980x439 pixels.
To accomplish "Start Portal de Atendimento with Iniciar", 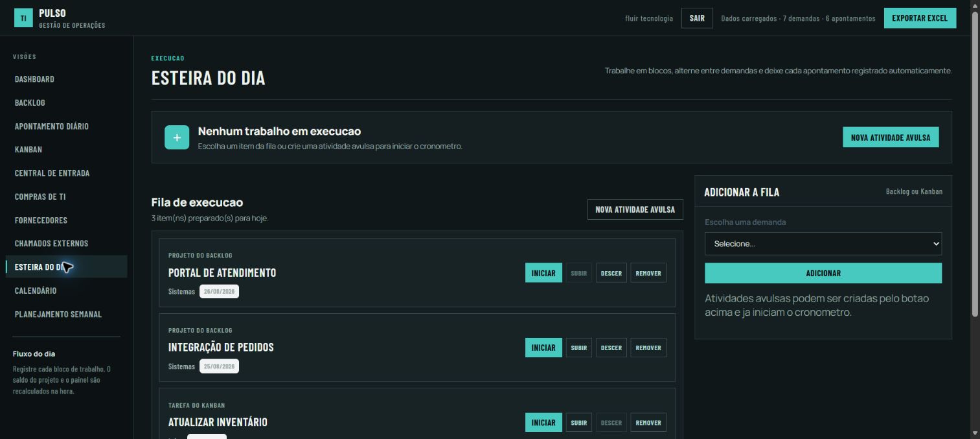I will click(x=543, y=273).
